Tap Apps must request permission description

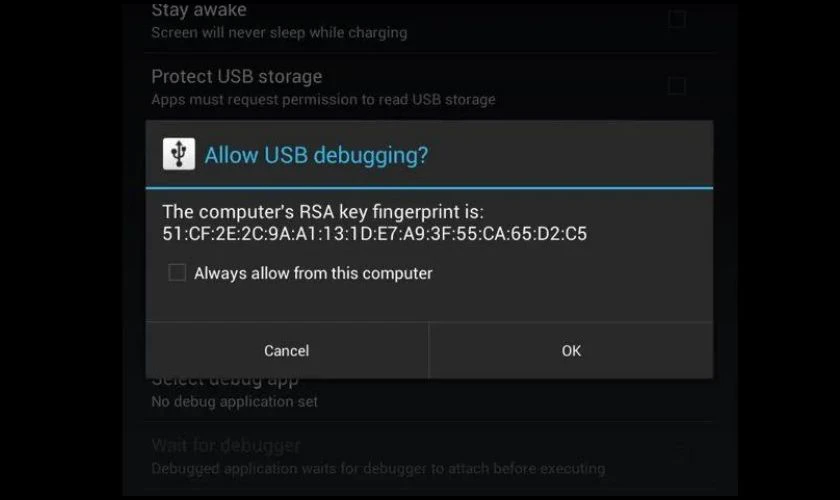tap(323, 100)
